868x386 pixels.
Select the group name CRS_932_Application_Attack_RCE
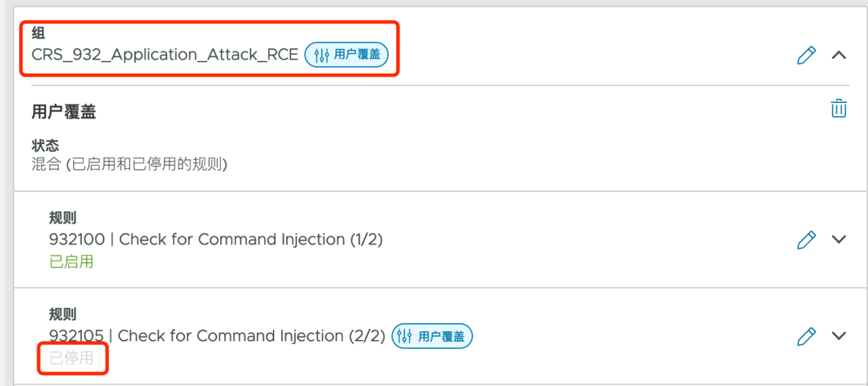coord(165,55)
